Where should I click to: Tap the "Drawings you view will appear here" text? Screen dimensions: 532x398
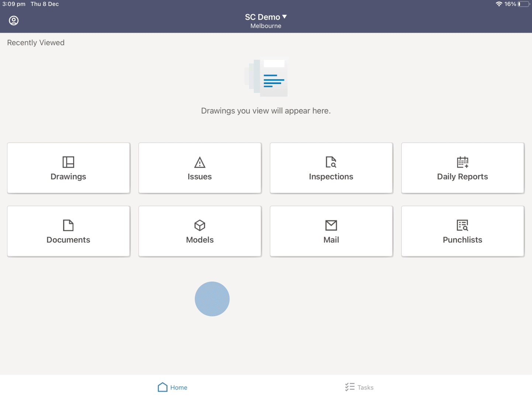pyautogui.click(x=266, y=111)
